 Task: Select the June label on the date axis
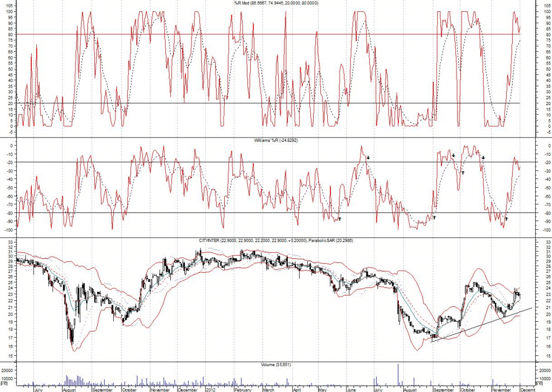point(353,388)
